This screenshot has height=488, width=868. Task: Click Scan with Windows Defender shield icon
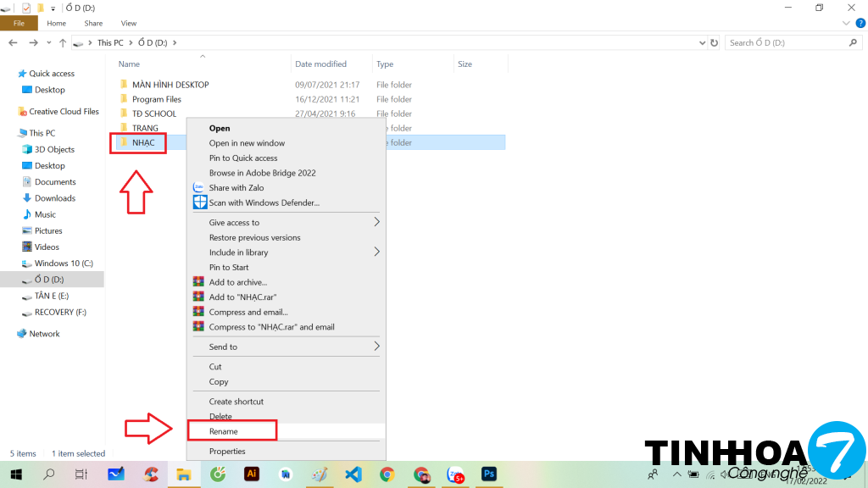199,202
